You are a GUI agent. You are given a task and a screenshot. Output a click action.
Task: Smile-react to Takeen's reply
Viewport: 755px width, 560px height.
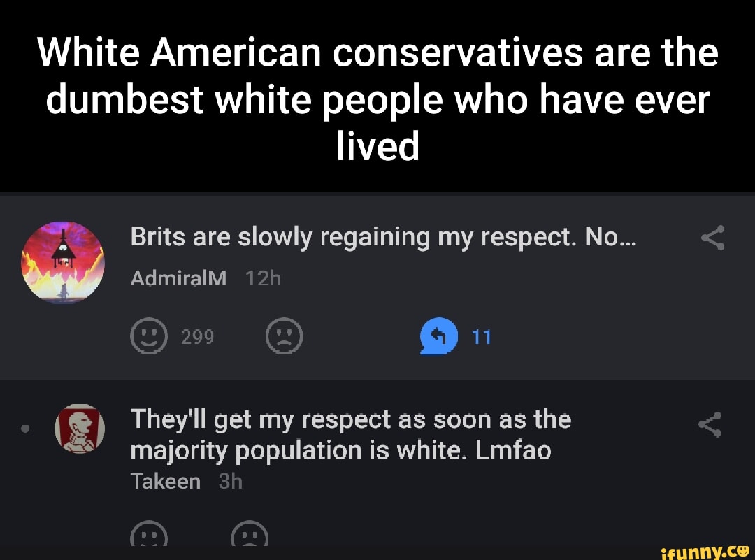(148, 538)
